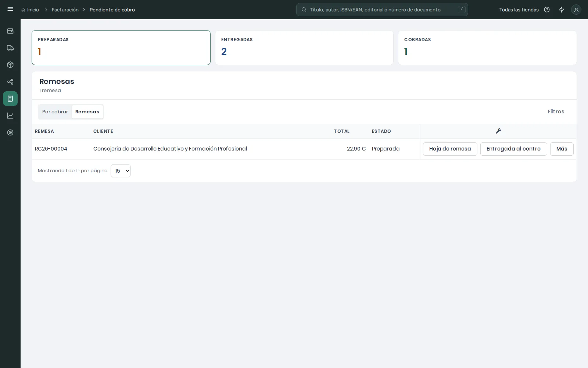The width and height of the screenshot is (588, 368).
Task: Open the hamburger menu
Action: 10,9
